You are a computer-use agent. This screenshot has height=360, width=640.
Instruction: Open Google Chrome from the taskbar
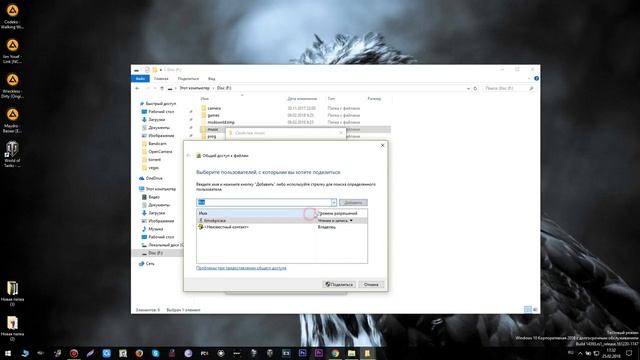coord(335,353)
